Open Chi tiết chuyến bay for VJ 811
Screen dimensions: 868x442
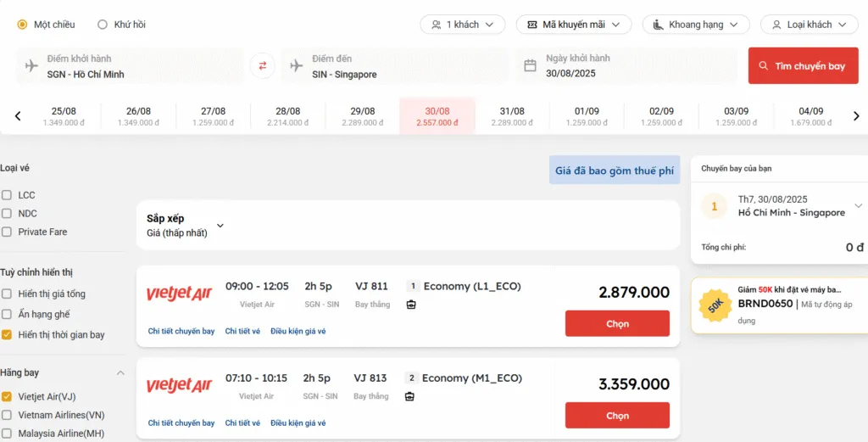coord(181,331)
